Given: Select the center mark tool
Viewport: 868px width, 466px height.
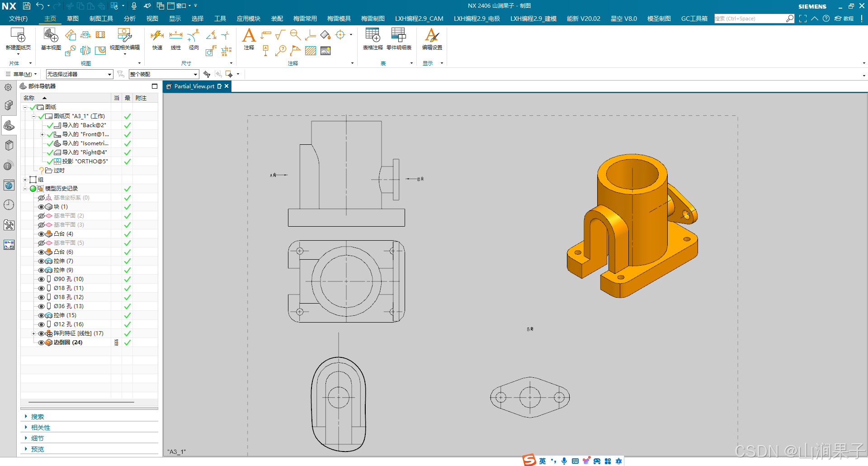Looking at the screenshot, I should pos(340,35).
